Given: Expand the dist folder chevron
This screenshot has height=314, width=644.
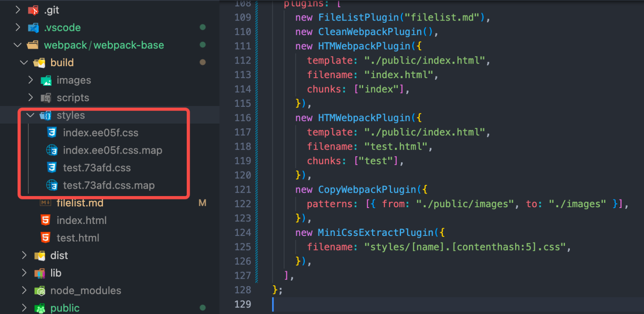Looking at the screenshot, I should point(24,256).
